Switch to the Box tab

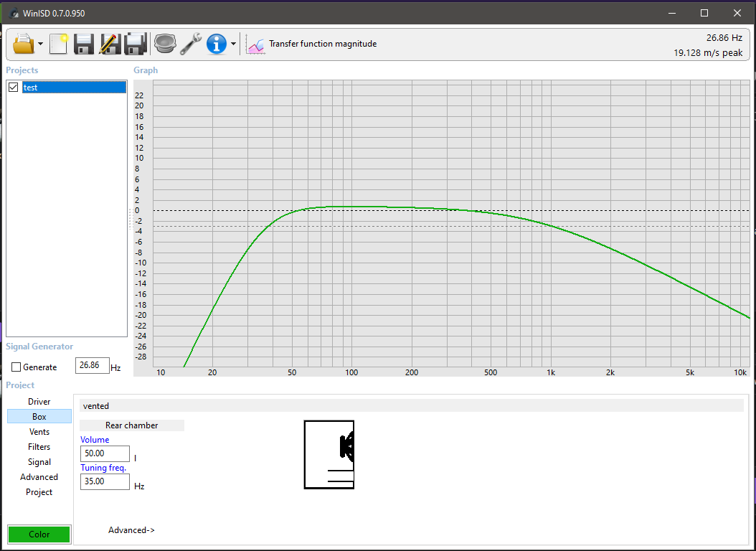(39, 417)
